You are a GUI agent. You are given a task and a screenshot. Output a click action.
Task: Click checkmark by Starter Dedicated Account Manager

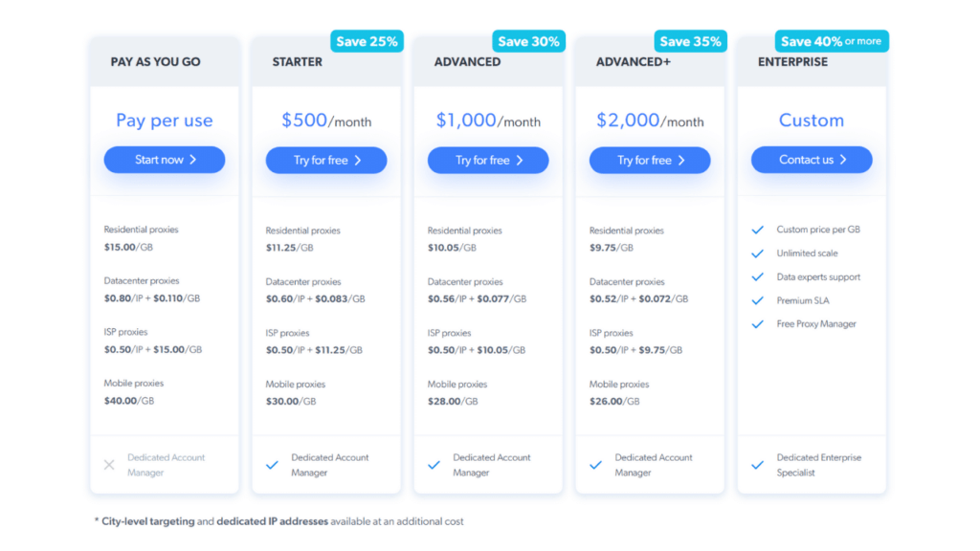point(272,465)
